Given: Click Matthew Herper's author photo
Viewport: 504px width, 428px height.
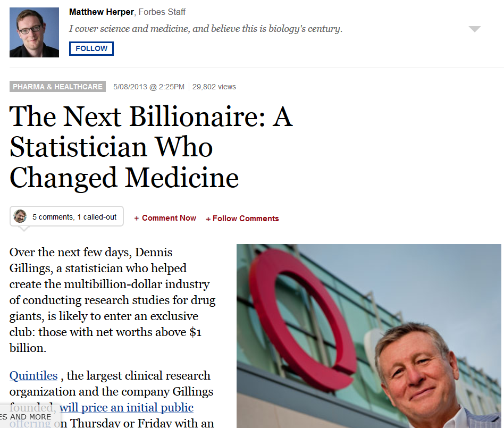Looking at the screenshot, I should 34,32.
